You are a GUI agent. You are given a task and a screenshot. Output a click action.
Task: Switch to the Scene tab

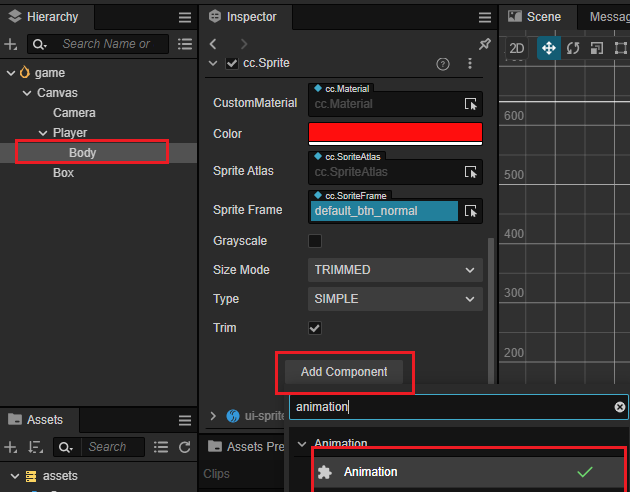pyautogui.click(x=543, y=17)
